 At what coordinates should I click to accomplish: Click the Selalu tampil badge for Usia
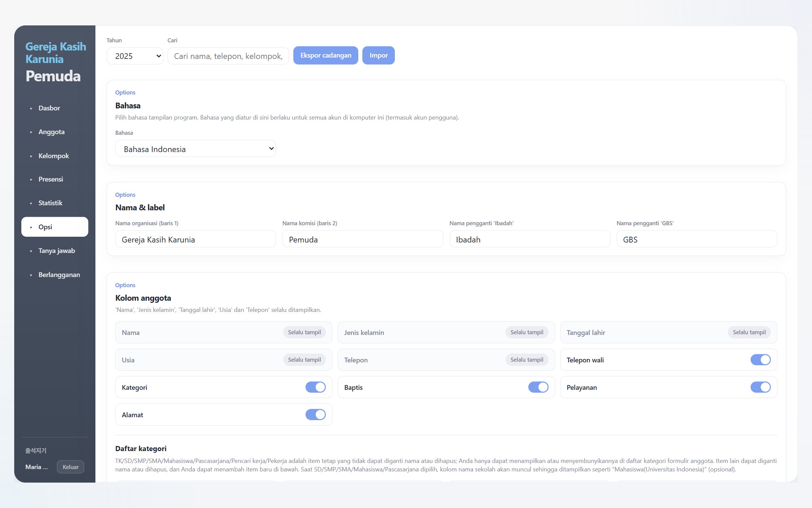(x=304, y=360)
